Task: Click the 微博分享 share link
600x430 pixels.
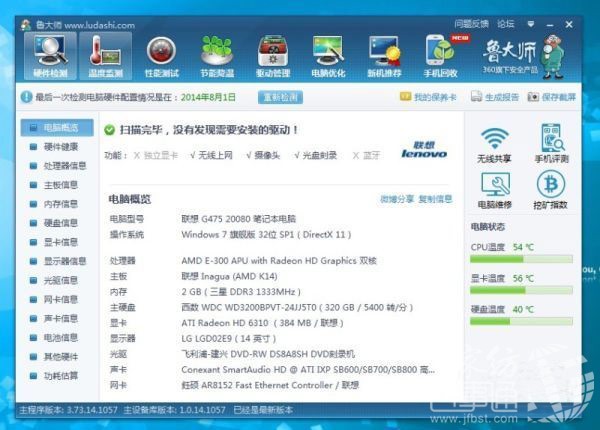Action: [397, 199]
